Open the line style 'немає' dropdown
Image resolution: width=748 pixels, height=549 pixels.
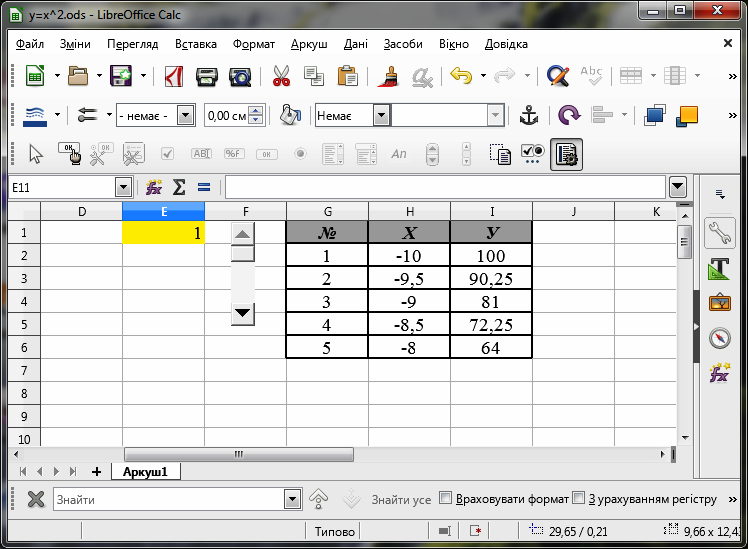point(186,115)
